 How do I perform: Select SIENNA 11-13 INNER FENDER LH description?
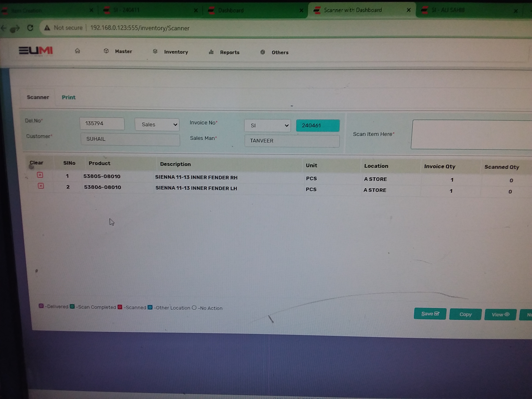coord(196,188)
